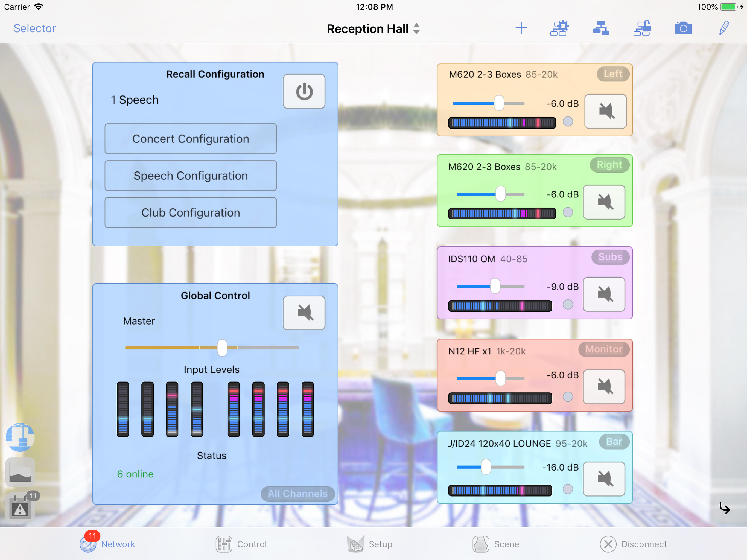This screenshot has width=747, height=560.
Task: Open the All Channels group selector
Action: coord(297,494)
